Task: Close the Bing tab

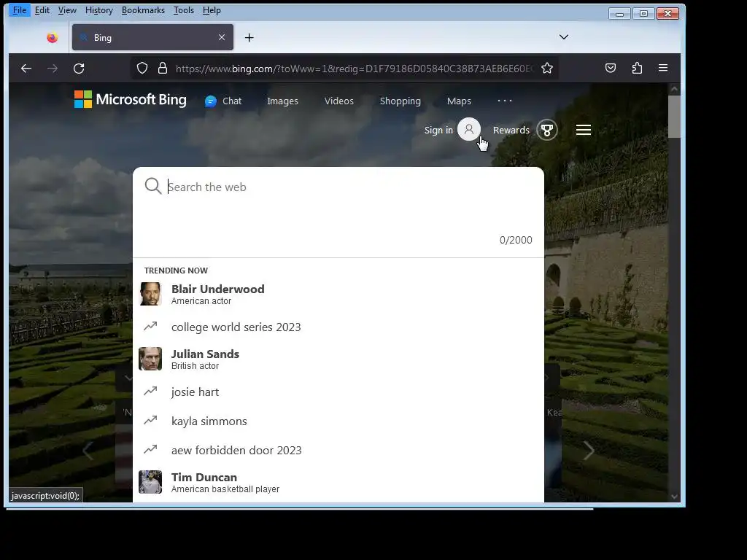Action: (x=222, y=37)
